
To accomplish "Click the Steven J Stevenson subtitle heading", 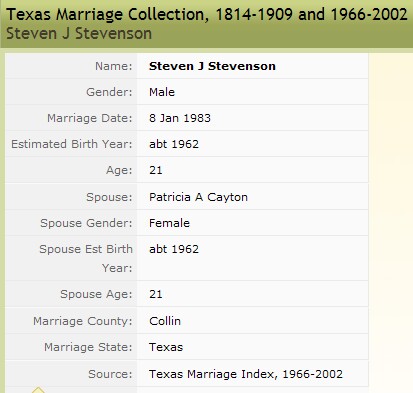I will [79, 34].
